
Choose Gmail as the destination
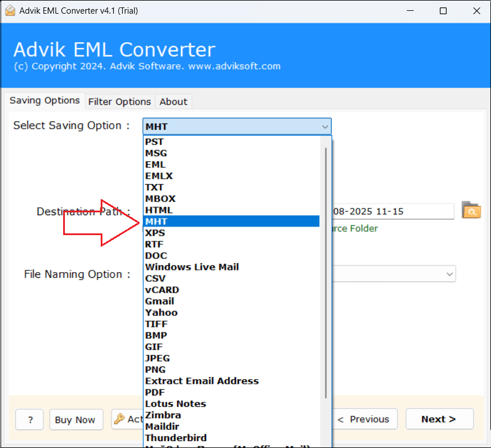click(231, 301)
